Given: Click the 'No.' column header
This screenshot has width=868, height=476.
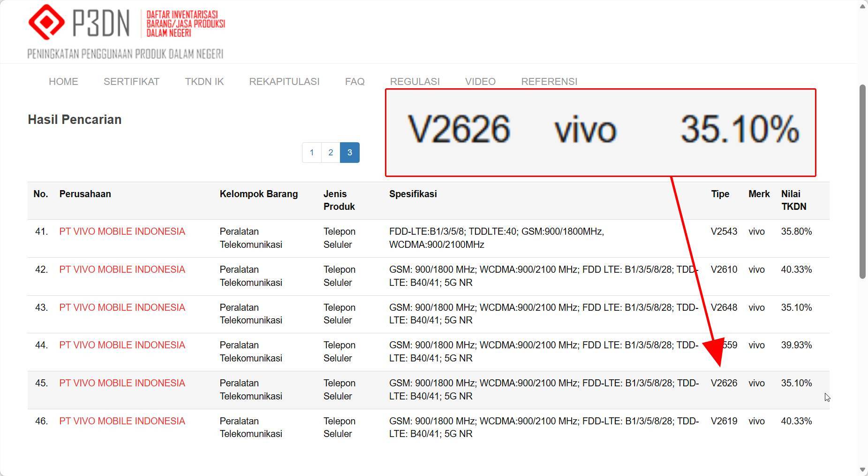Looking at the screenshot, I should click(40, 194).
